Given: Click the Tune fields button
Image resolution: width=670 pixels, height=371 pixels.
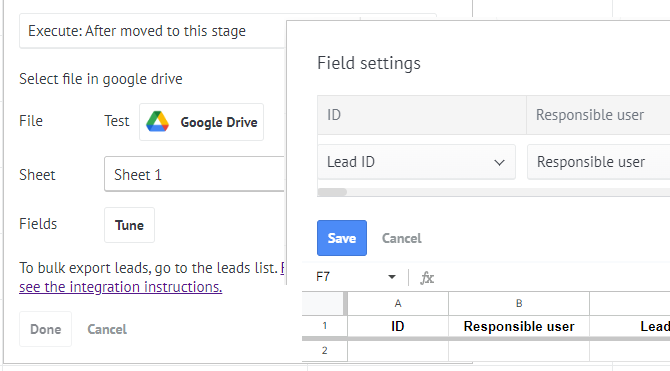Looking at the screenshot, I should [129, 225].
